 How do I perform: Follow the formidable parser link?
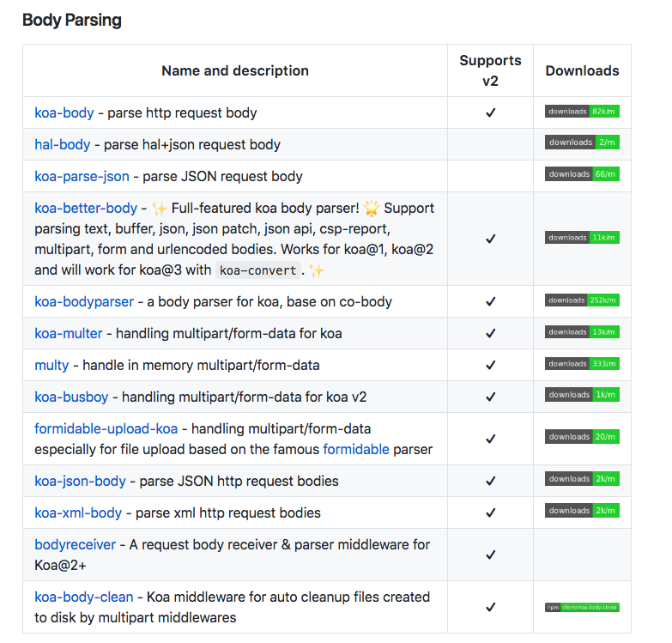[356, 449]
